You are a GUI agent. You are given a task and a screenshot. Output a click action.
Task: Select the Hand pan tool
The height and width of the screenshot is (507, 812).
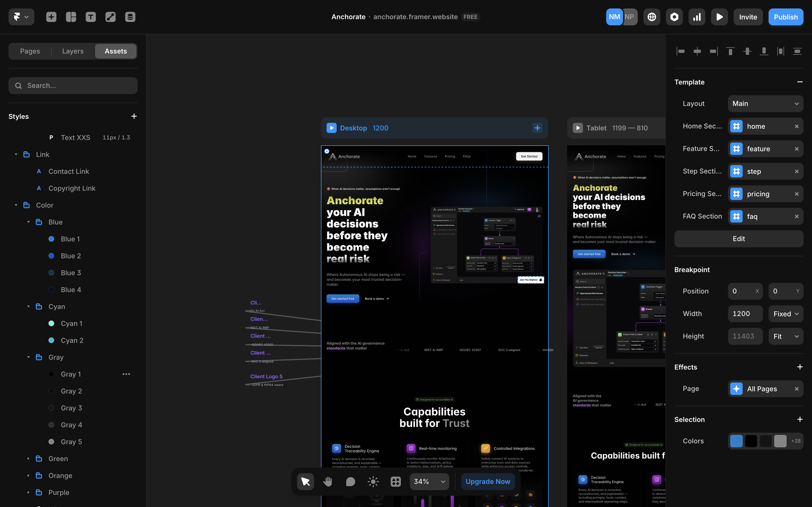point(328,482)
